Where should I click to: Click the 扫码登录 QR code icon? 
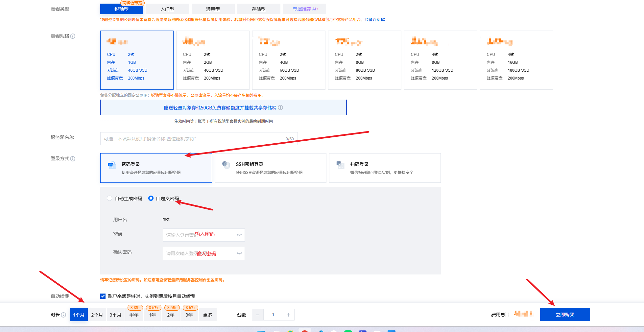(341, 165)
